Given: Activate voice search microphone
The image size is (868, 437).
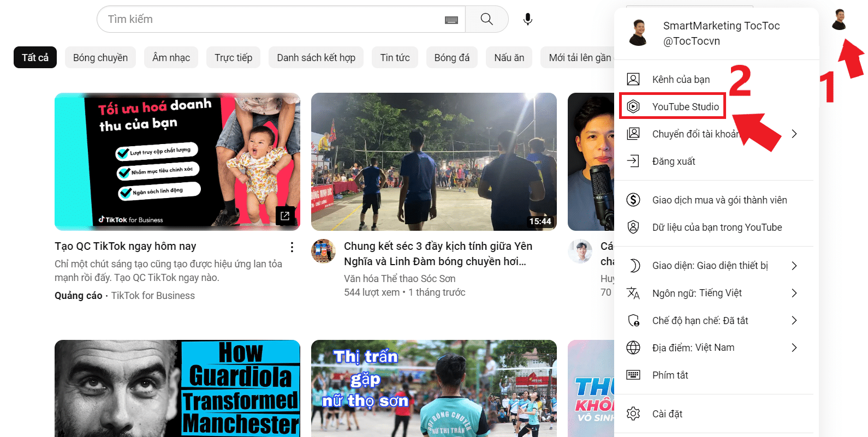Looking at the screenshot, I should (x=527, y=20).
